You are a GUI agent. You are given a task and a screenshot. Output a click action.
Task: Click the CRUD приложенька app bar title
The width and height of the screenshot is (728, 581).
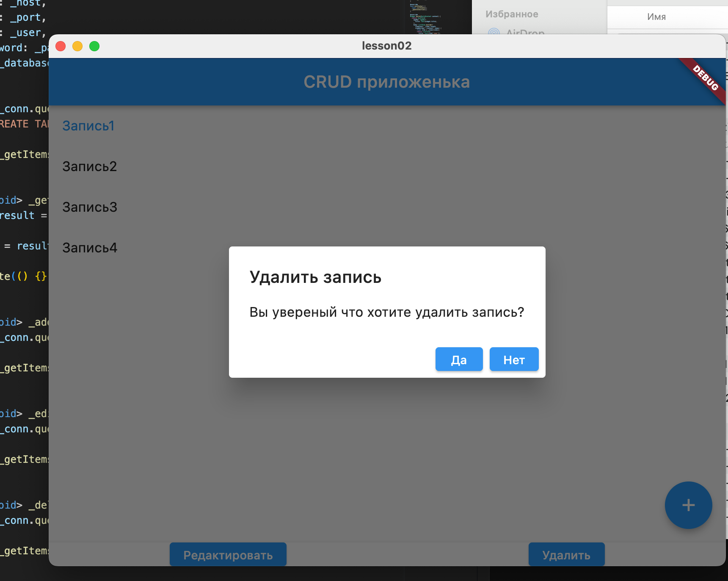coord(387,82)
